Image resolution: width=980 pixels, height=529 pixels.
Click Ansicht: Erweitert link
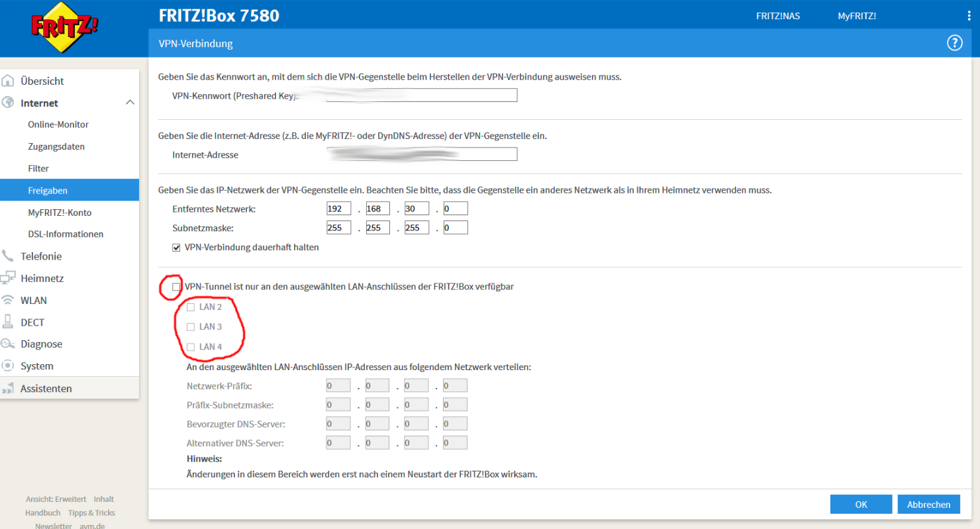pos(56,499)
